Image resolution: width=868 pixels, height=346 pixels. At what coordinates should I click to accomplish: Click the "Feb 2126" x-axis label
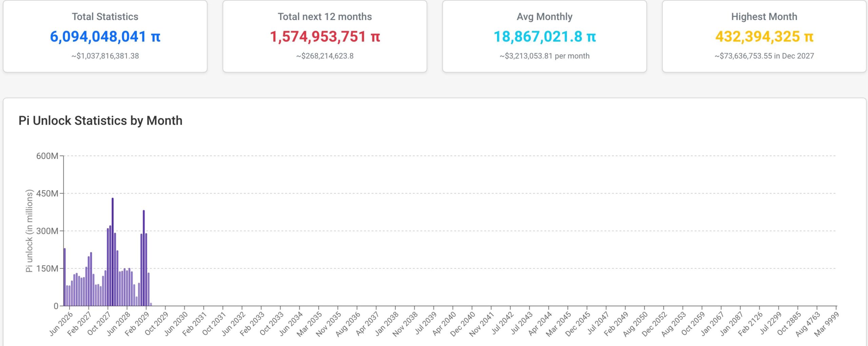point(751,324)
